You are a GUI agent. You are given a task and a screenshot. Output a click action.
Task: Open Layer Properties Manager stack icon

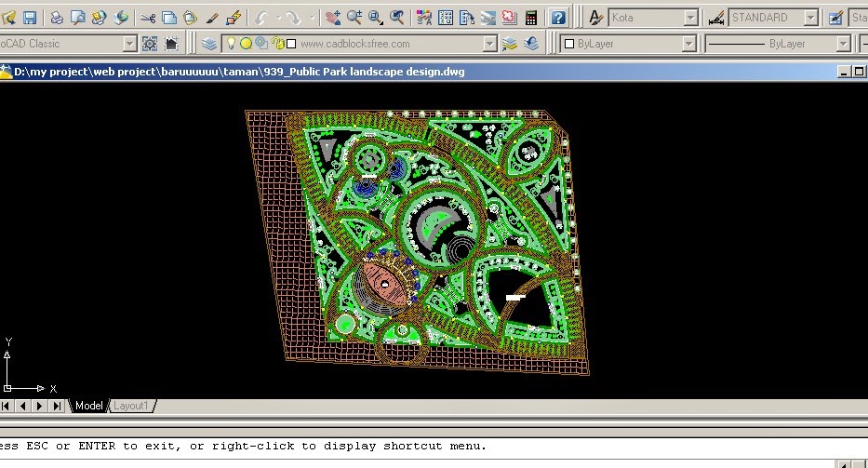click(208, 44)
